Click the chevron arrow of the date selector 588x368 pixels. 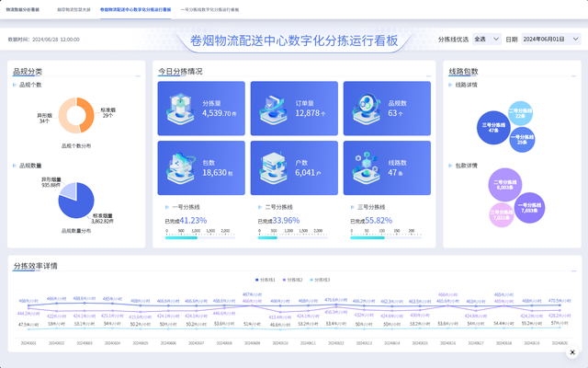coord(575,39)
